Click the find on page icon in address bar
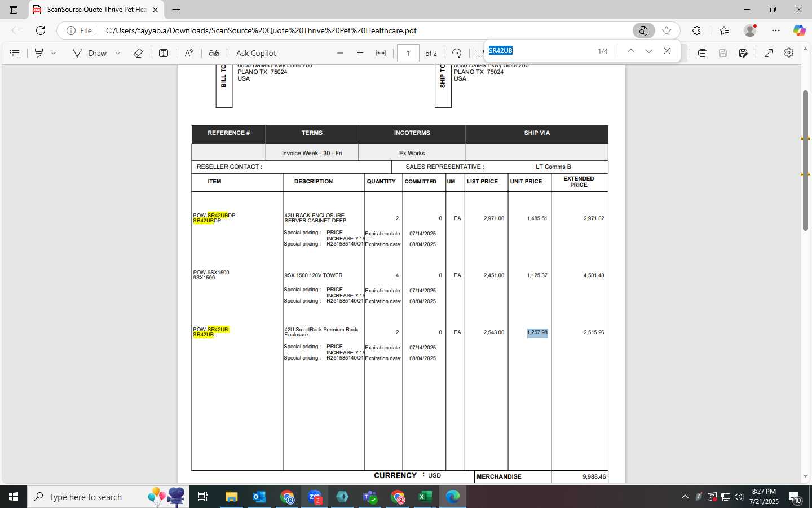812x508 pixels. point(643,30)
